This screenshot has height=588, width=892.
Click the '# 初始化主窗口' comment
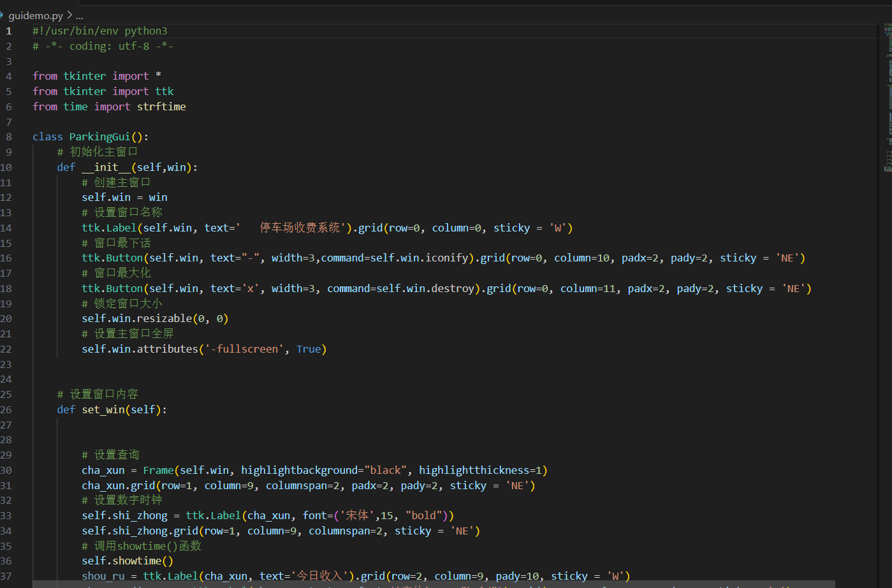pyautogui.click(x=98, y=152)
